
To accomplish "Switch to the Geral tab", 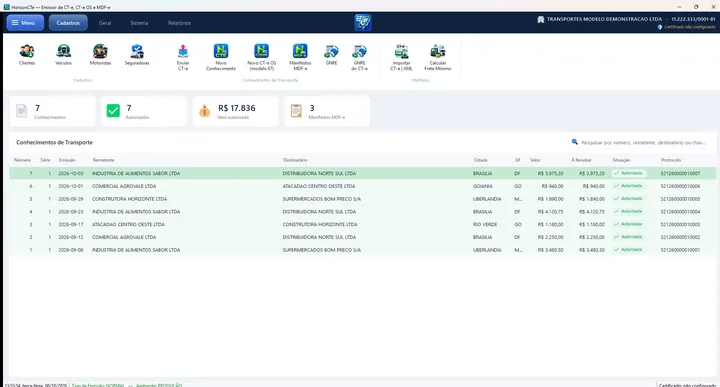I will 105,22.
